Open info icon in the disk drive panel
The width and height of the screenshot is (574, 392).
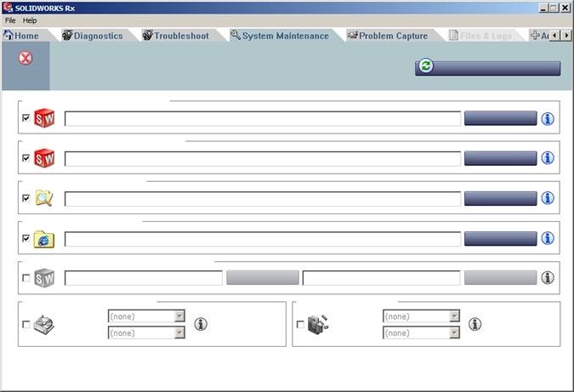click(201, 324)
